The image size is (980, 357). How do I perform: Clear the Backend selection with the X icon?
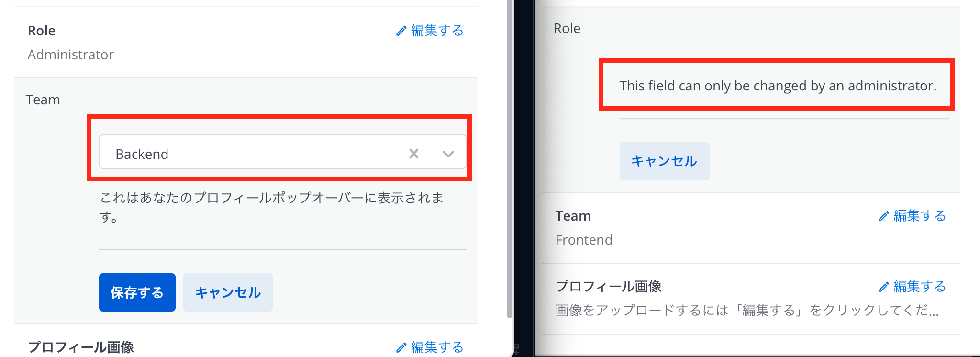pyautogui.click(x=414, y=154)
